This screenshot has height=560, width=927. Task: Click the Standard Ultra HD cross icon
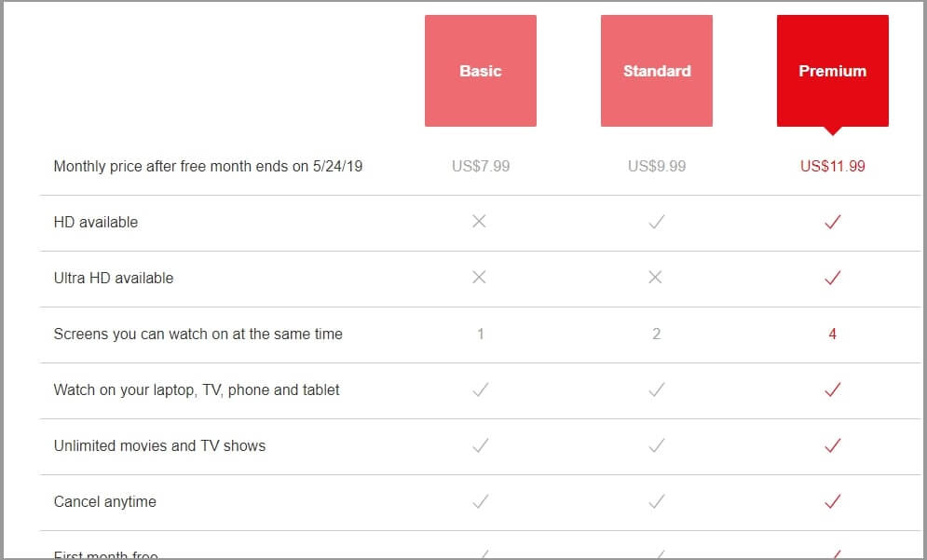coord(655,277)
